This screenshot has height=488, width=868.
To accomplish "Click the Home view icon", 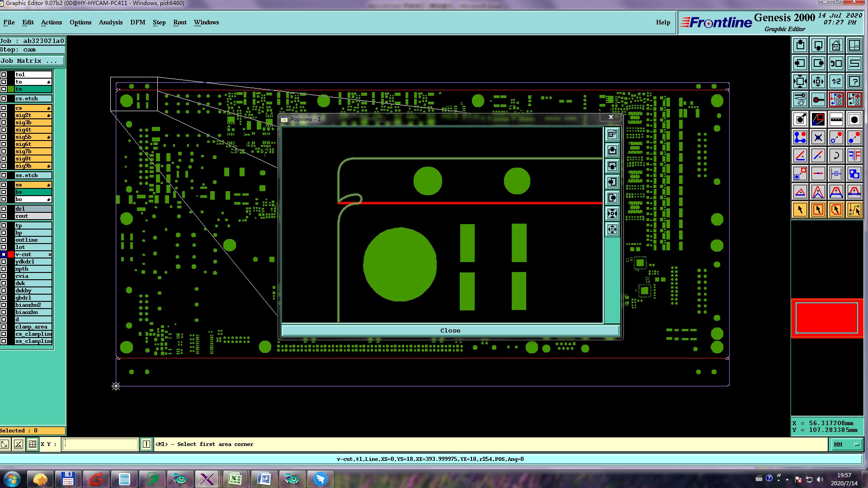I will 836,45.
